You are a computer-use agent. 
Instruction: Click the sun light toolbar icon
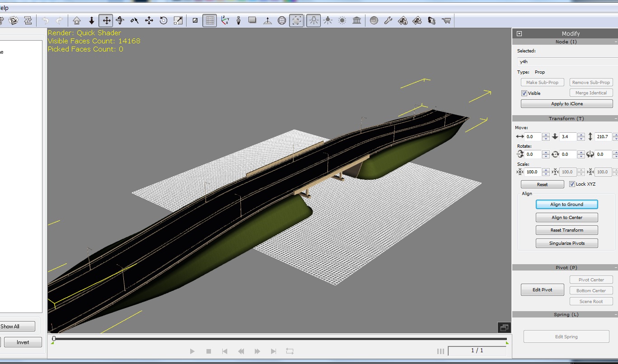(342, 20)
